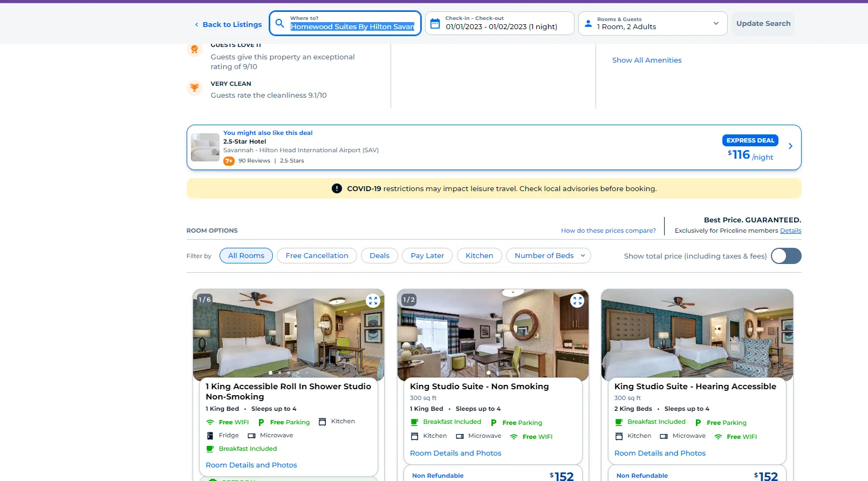
Task: Click the COVID-19 warning exclamation icon
Action: pos(337,188)
